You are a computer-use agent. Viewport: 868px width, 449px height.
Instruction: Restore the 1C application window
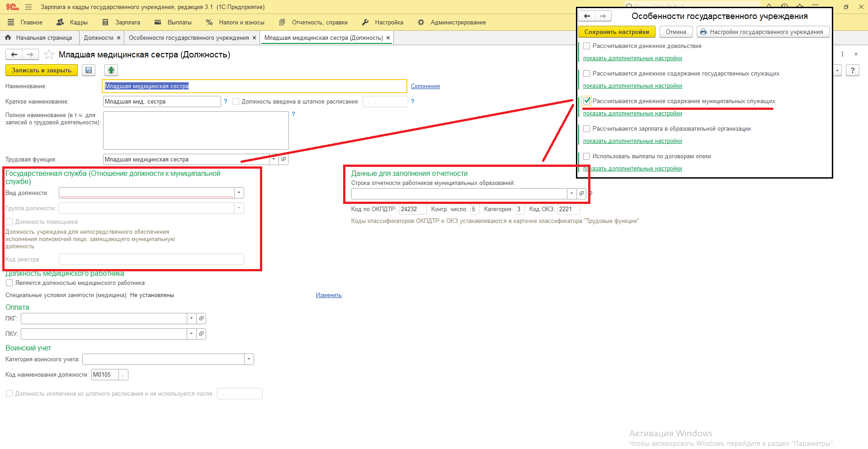pos(846,7)
